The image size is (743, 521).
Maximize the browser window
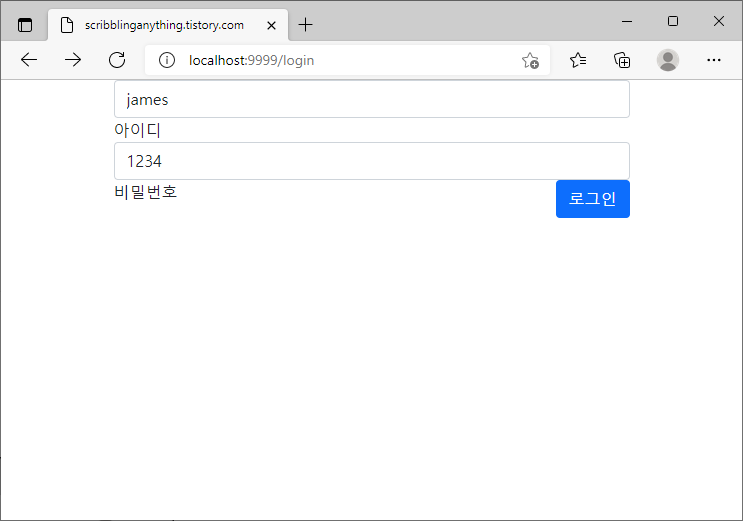point(673,21)
